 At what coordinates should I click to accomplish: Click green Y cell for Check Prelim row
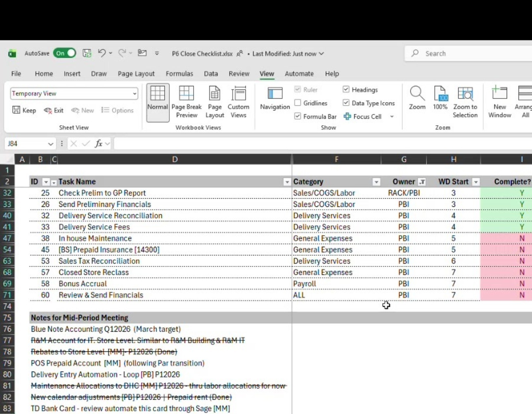[x=506, y=193]
